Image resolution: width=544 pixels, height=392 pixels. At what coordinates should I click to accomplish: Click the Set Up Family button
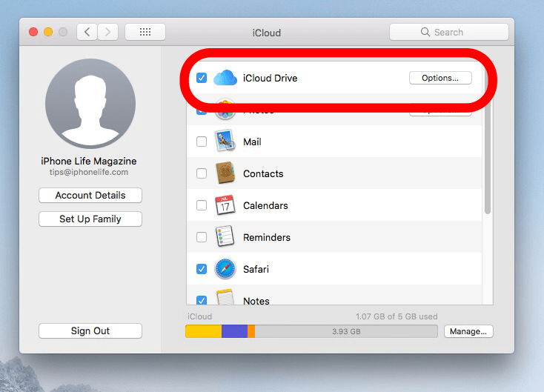90,219
